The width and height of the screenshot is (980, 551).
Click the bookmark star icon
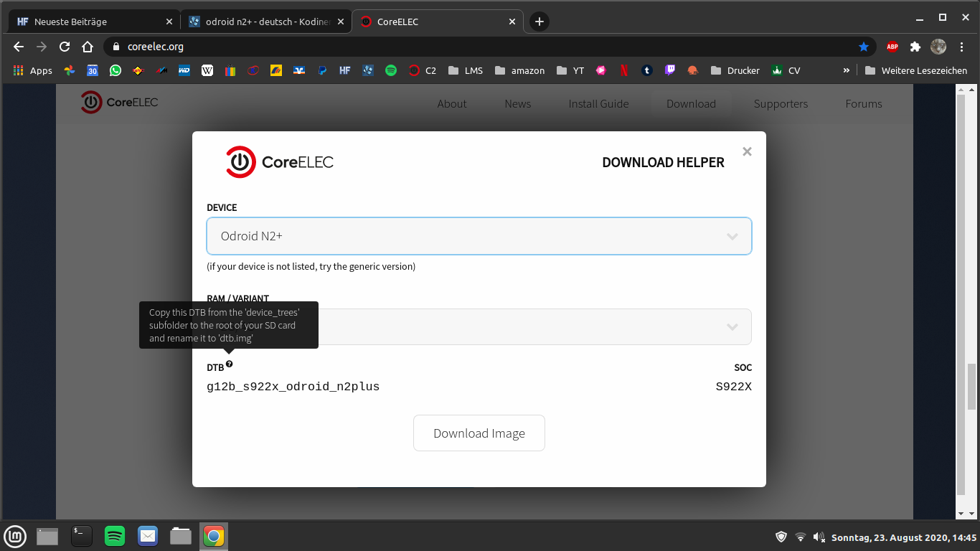tap(864, 47)
